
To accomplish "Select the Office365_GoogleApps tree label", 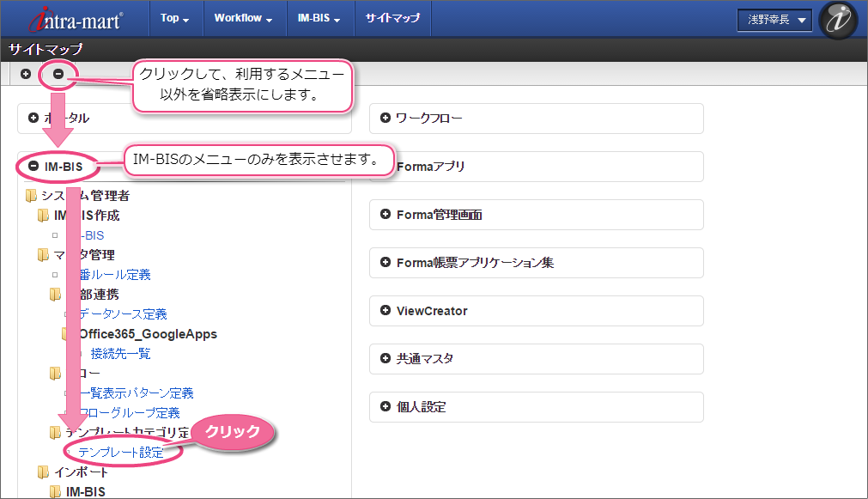I will pos(148,334).
